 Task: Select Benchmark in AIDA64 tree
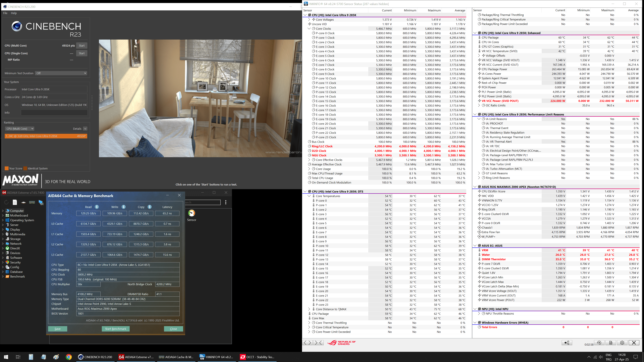(x=17, y=277)
